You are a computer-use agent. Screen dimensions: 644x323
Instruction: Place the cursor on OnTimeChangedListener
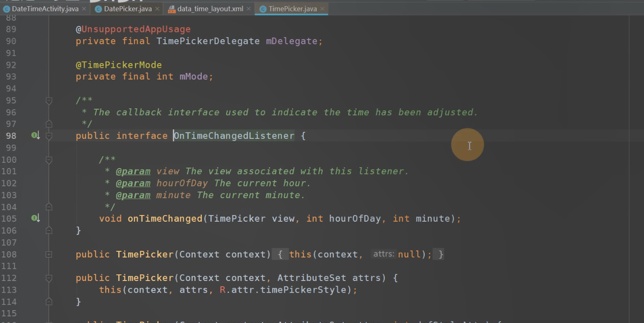click(234, 136)
